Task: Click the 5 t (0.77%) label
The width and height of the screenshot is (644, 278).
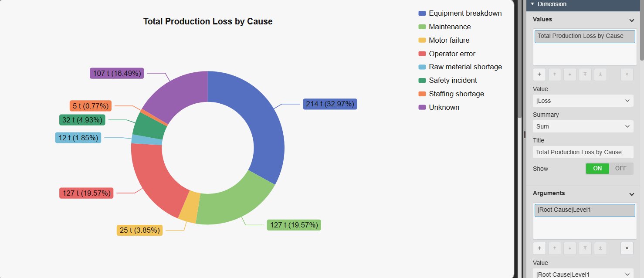Action: pyautogui.click(x=91, y=106)
